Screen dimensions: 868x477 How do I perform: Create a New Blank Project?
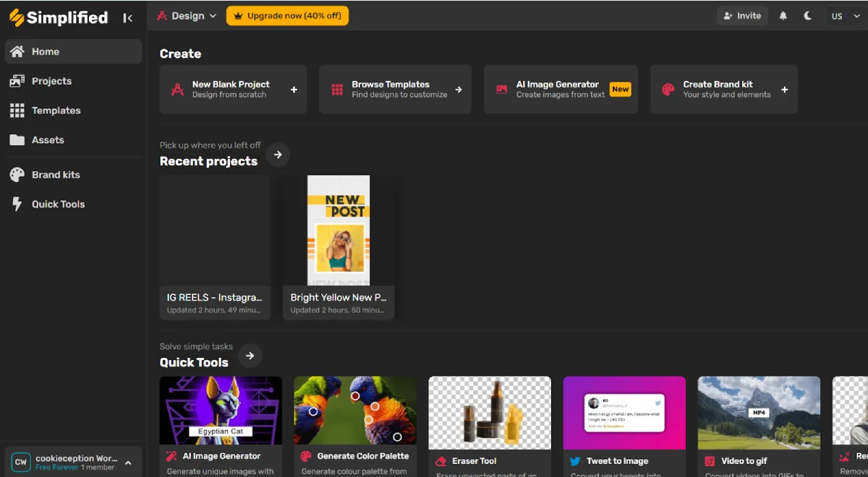[x=233, y=90]
